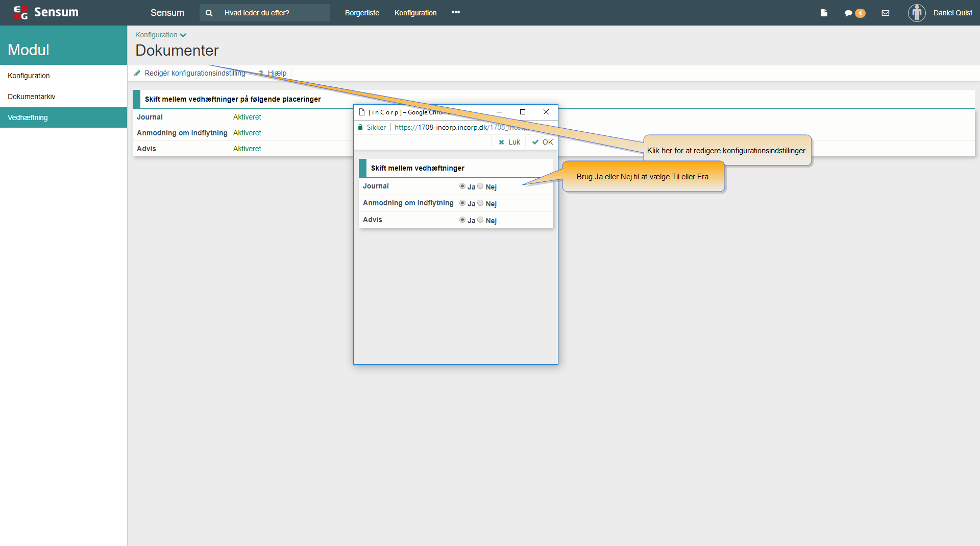
Task: Click the Sensum logo icon
Action: tap(20, 13)
